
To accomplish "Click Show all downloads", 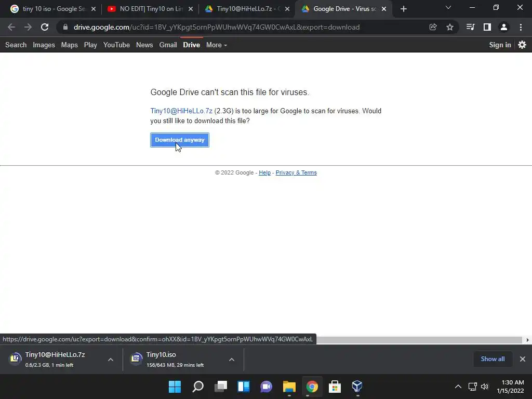I will click(x=493, y=359).
